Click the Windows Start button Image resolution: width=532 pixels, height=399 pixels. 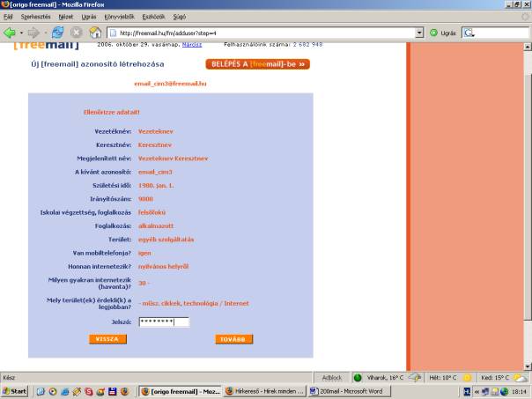click(x=17, y=390)
